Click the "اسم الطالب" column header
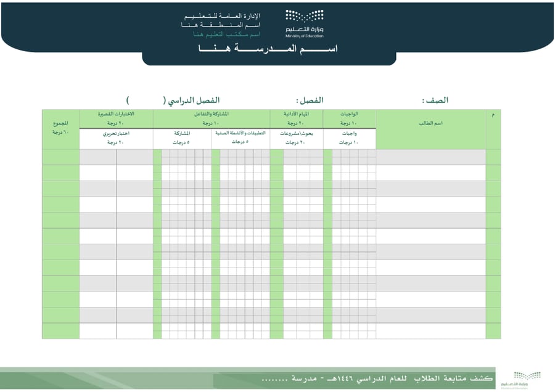555x392 pixels. (x=431, y=129)
